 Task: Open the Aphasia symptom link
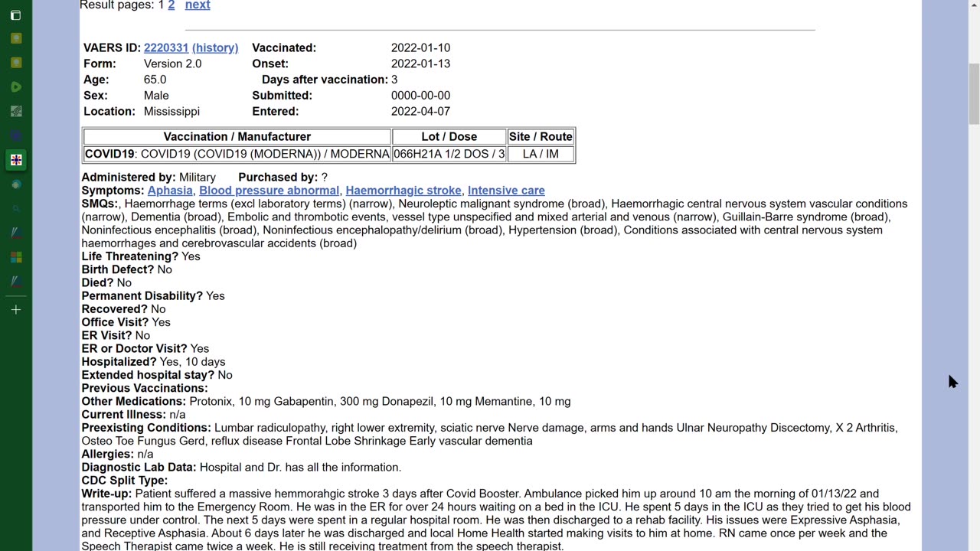170,191
